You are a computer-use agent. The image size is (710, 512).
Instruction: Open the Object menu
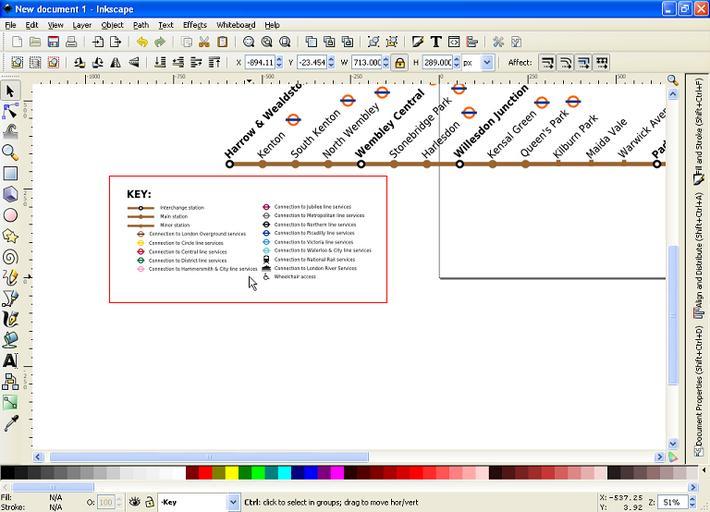pyautogui.click(x=112, y=25)
